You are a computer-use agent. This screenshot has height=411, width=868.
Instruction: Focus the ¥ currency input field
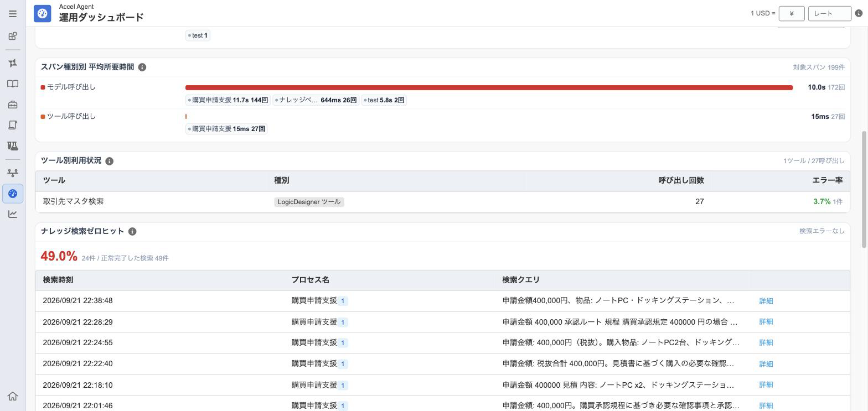click(x=792, y=13)
